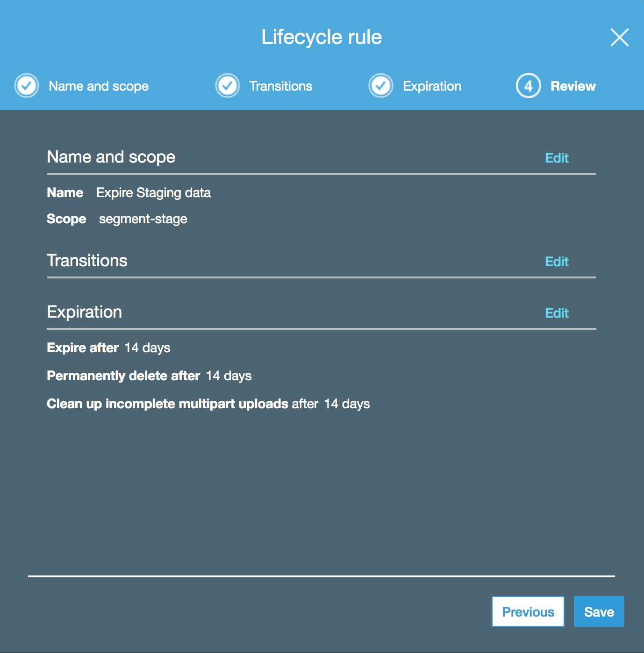Click the Expiration section heading
Screen dimensions: 644x653
click(84, 312)
